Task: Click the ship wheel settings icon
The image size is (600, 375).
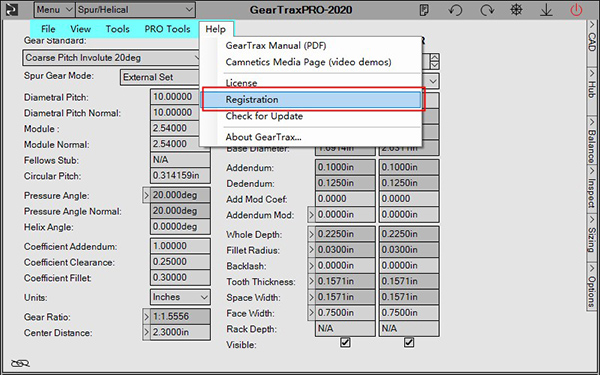Action: click(x=516, y=10)
